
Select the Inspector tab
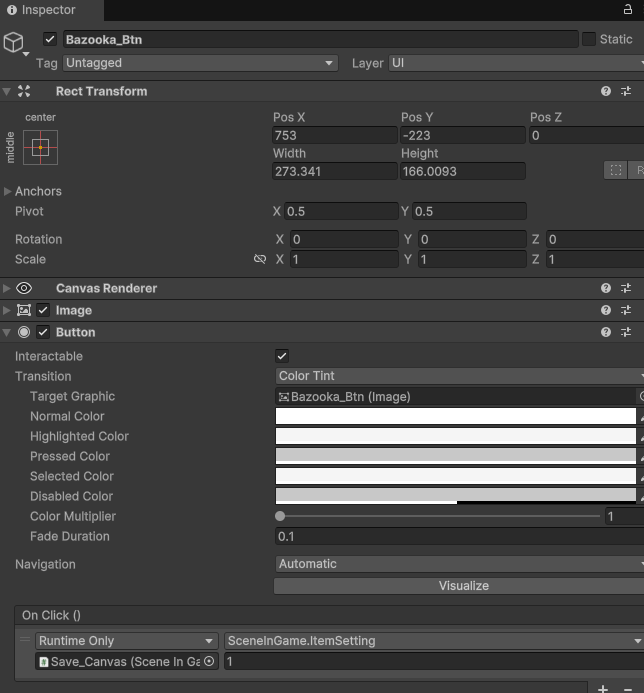[x=40, y=10]
